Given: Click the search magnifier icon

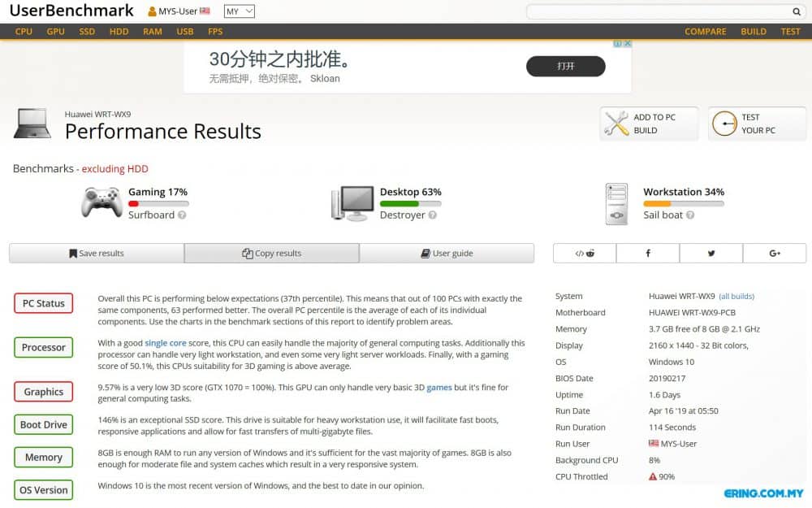Looking at the screenshot, I should tap(796, 11).
